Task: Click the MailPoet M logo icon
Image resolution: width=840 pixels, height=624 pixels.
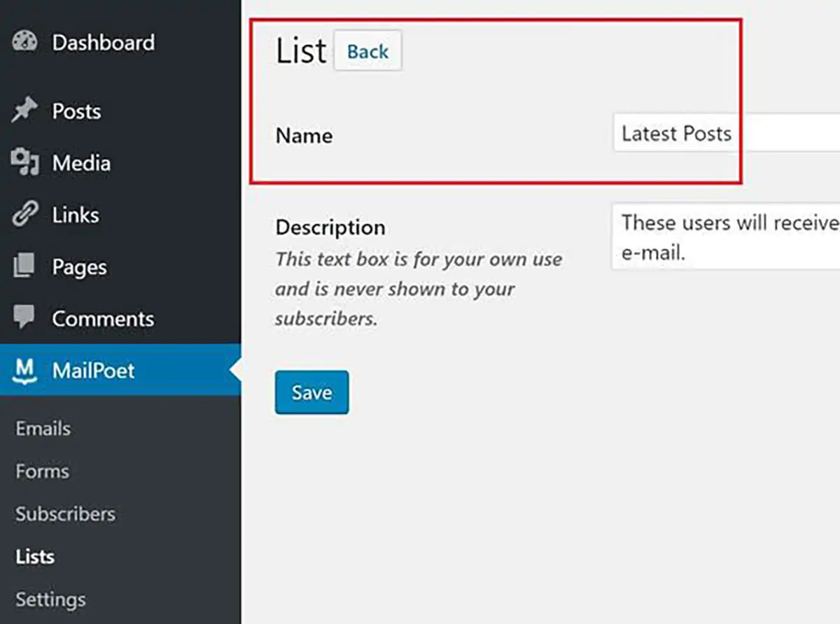Action: (24, 370)
